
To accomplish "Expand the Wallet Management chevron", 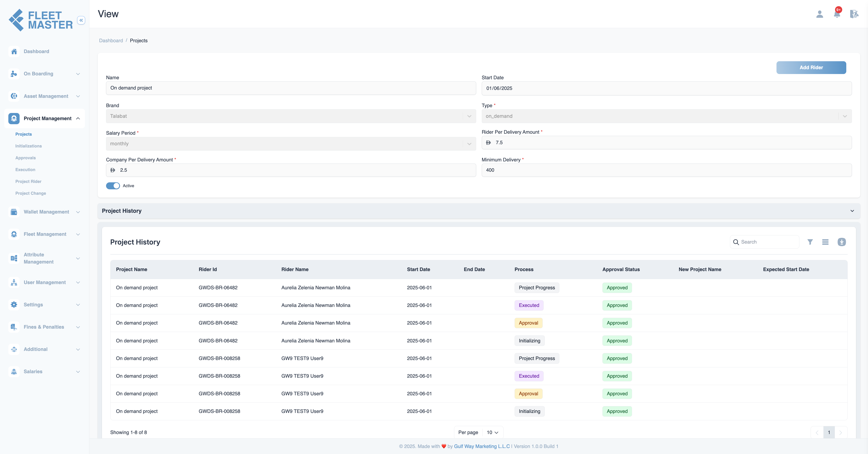I will pos(78,212).
